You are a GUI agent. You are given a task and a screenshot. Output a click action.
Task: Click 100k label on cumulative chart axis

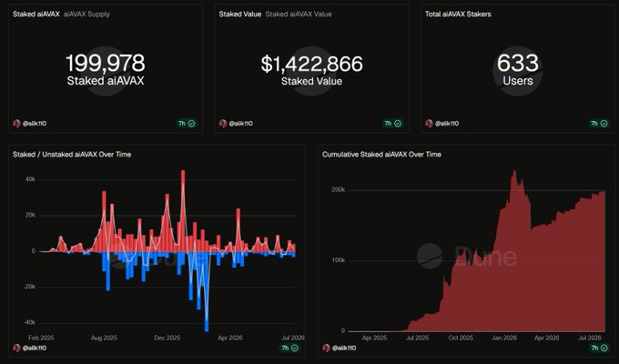click(x=339, y=260)
